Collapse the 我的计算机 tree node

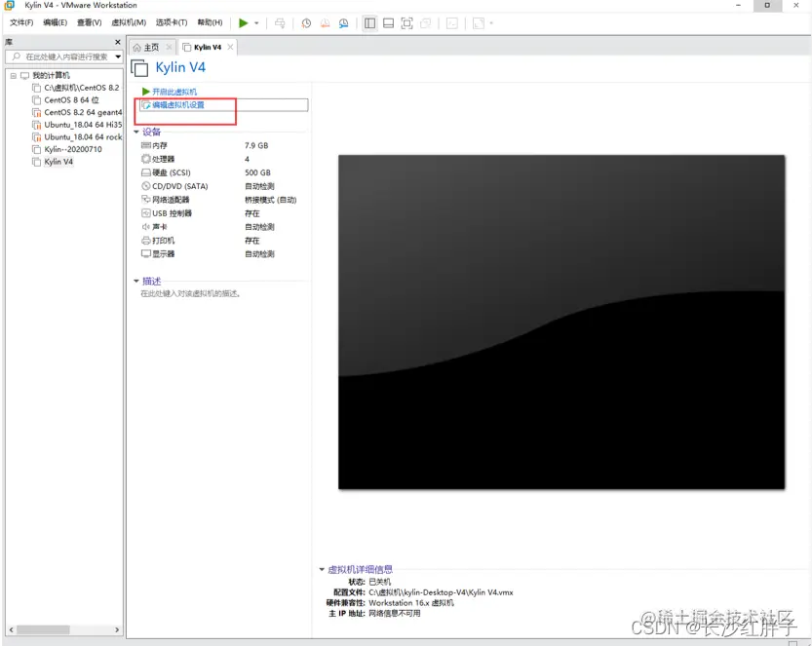14,76
